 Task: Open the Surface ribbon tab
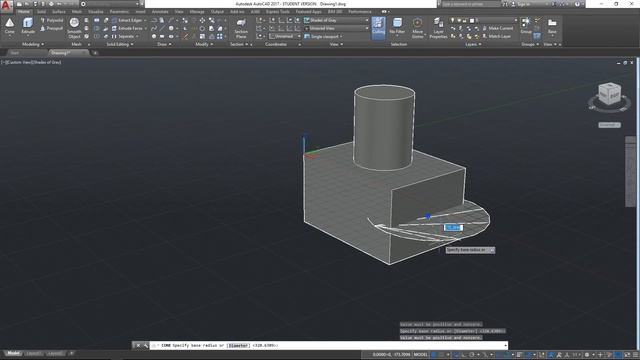59,12
